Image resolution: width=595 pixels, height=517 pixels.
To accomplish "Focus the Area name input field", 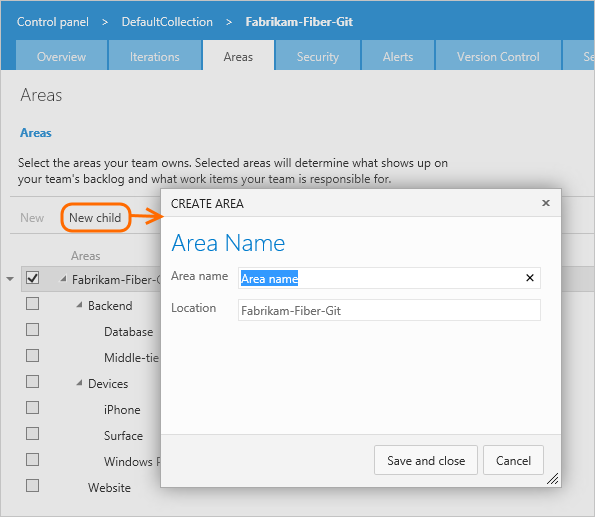I will coord(389,278).
